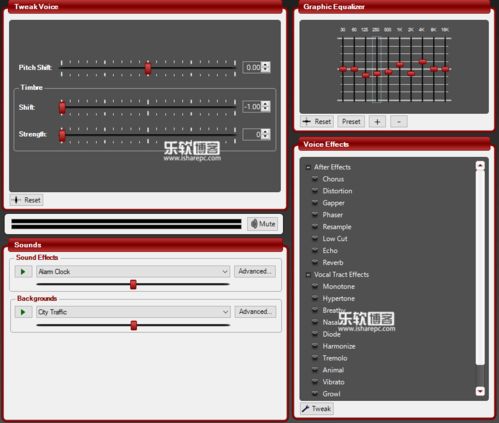Open equalizer Preset menu
Screen dimensions: 499x423
[351, 122]
